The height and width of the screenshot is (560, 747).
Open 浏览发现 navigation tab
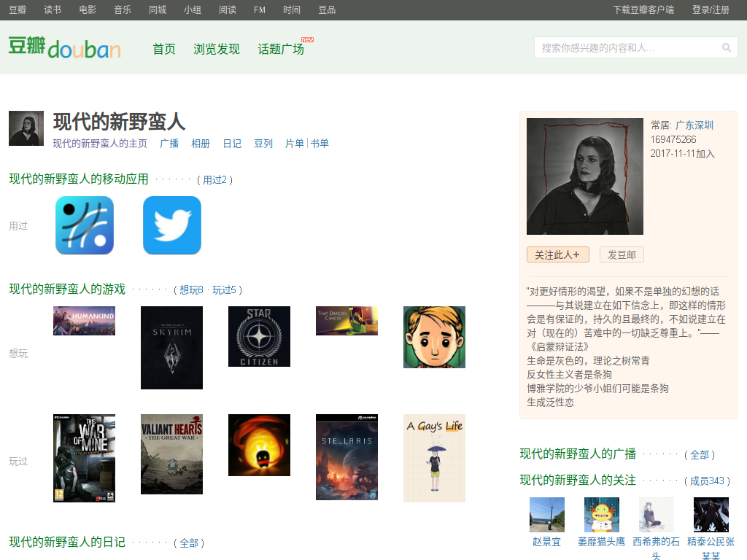coord(216,49)
